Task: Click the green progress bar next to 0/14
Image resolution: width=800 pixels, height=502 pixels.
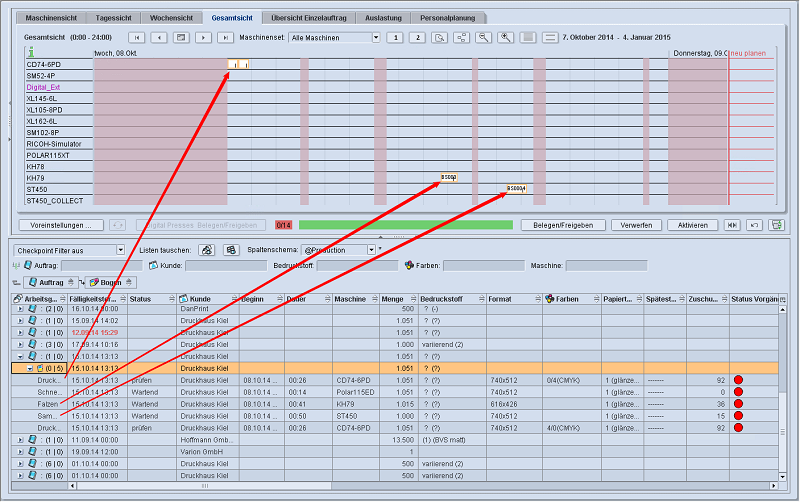Action: click(x=406, y=225)
